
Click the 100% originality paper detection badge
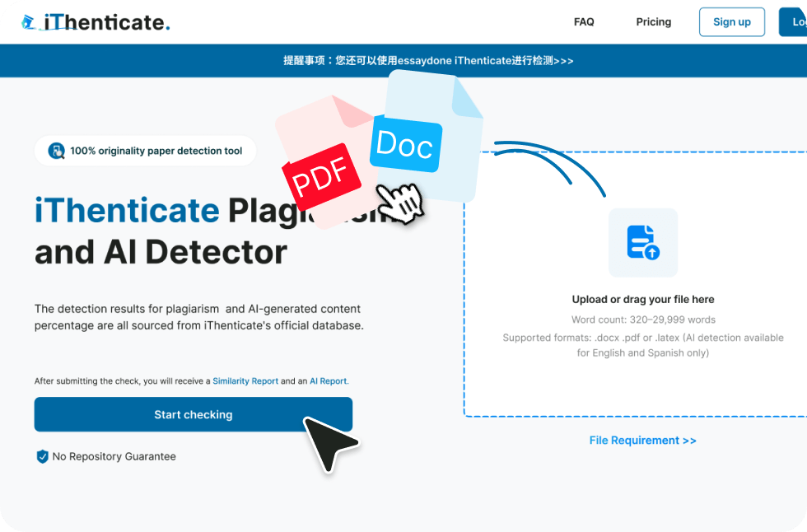[145, 151]
